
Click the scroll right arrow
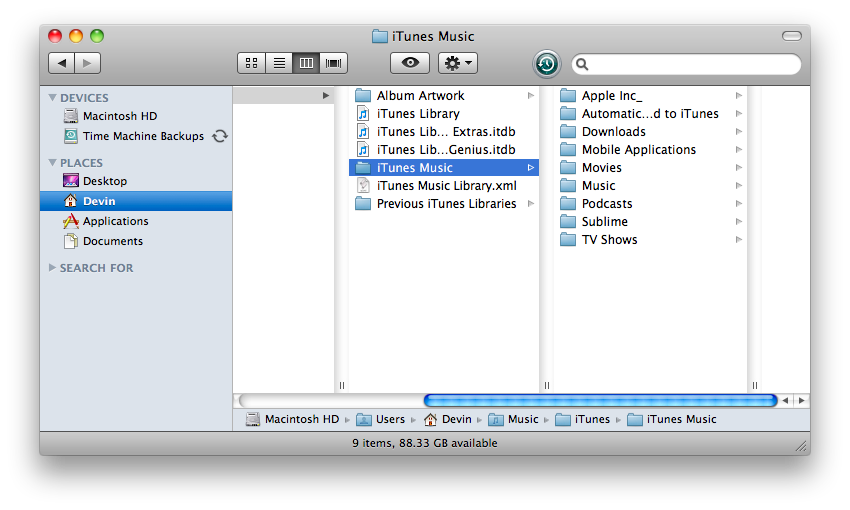(x=801, y=401)
